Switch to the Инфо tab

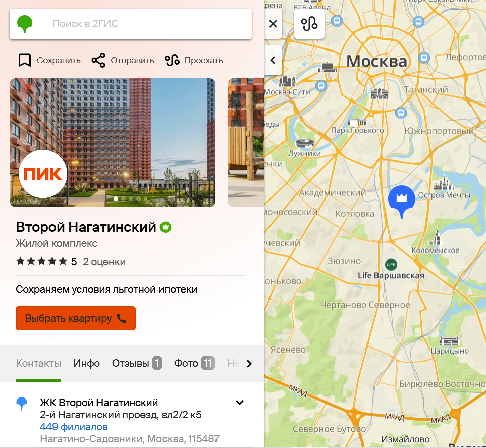[86, 363]
